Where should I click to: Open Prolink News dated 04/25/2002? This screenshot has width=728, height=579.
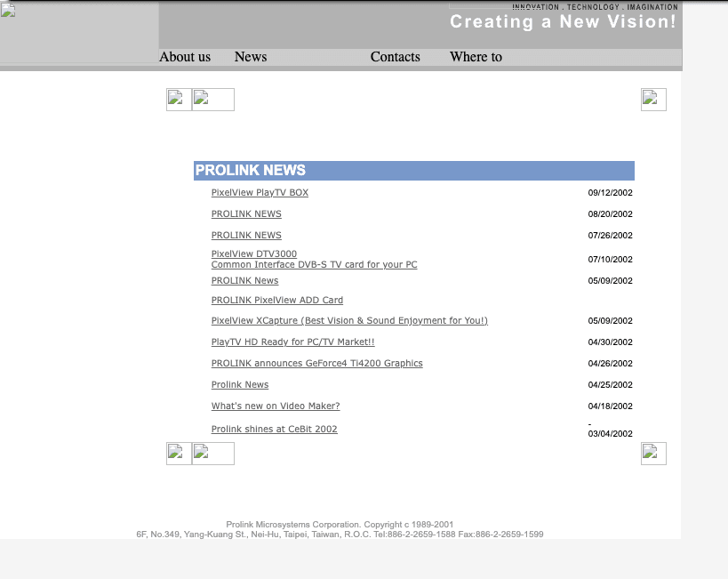point(240,385)
